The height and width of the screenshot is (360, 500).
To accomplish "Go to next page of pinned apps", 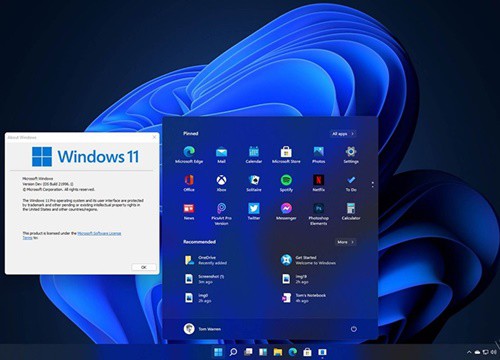I will [x=372, y=186].
